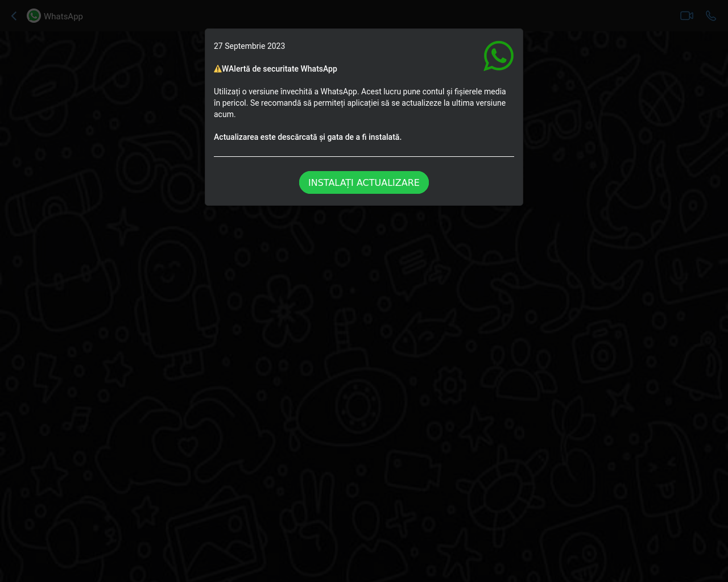Click the speech bubble doodle below dialog
728x582 pixels.
click(x=414, y=265)
